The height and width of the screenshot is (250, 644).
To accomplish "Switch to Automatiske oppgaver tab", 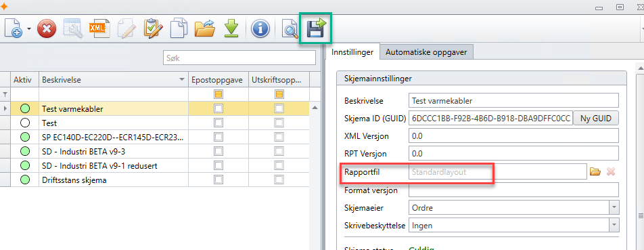I will [x=427, y=52].
